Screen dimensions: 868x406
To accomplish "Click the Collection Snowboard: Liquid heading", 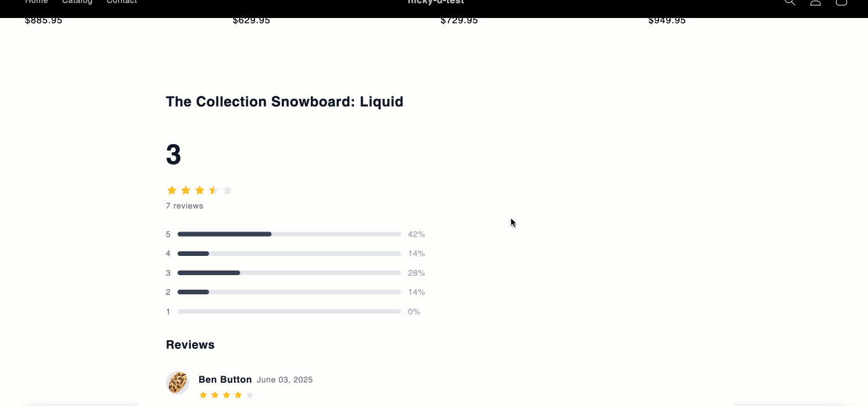I will tap(285, 102).
